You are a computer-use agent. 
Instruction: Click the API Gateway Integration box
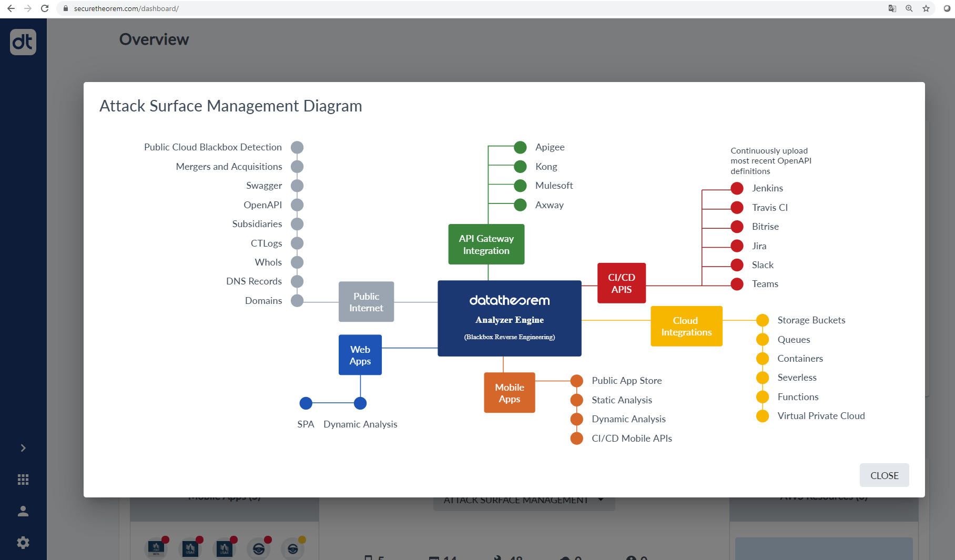click(486, 245)
